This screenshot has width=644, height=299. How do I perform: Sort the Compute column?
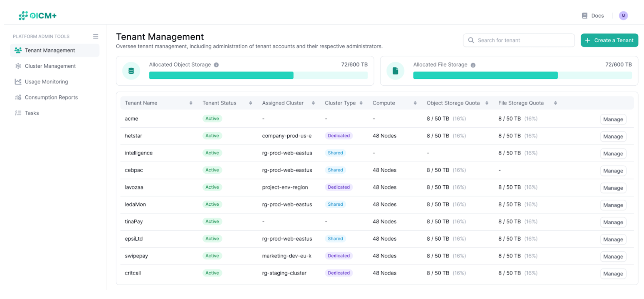[415, 103]
